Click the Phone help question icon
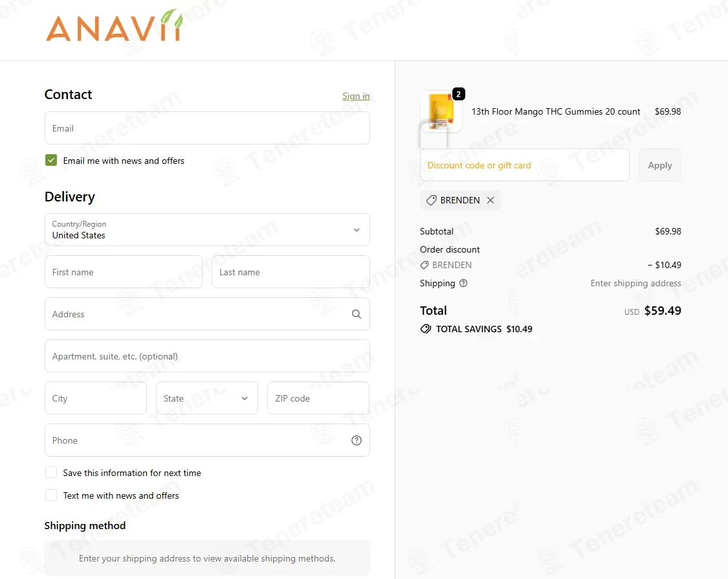This screenshot has height=579, width=728. point(356,440)
